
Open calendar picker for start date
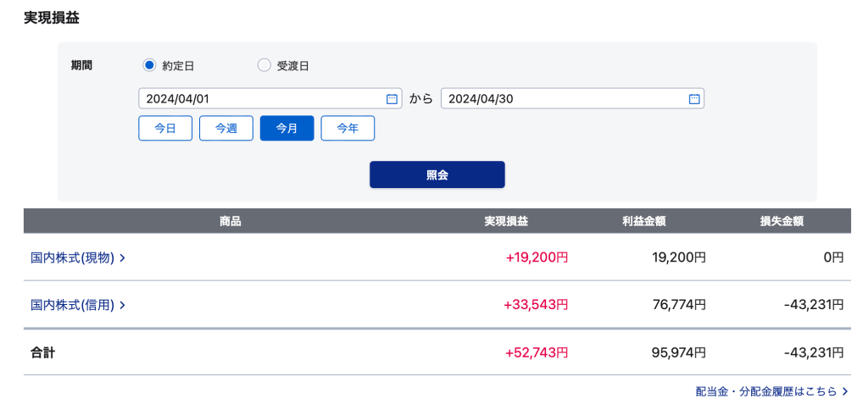point(392,99)
